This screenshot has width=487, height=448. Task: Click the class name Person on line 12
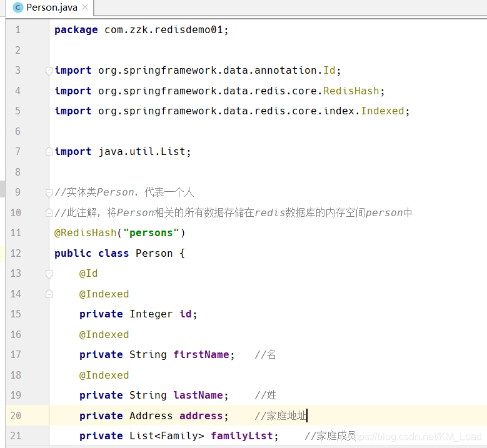pyautogui.click(x=154, y=253)
